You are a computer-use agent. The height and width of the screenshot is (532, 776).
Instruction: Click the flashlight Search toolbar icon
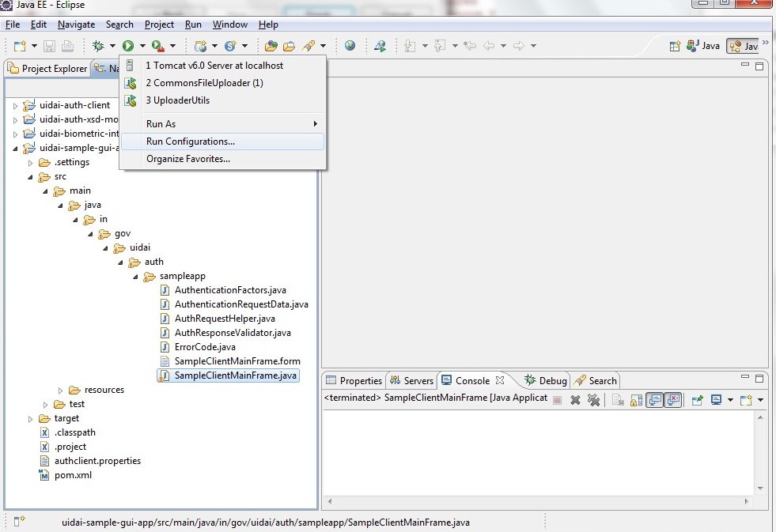pos(309,46)
